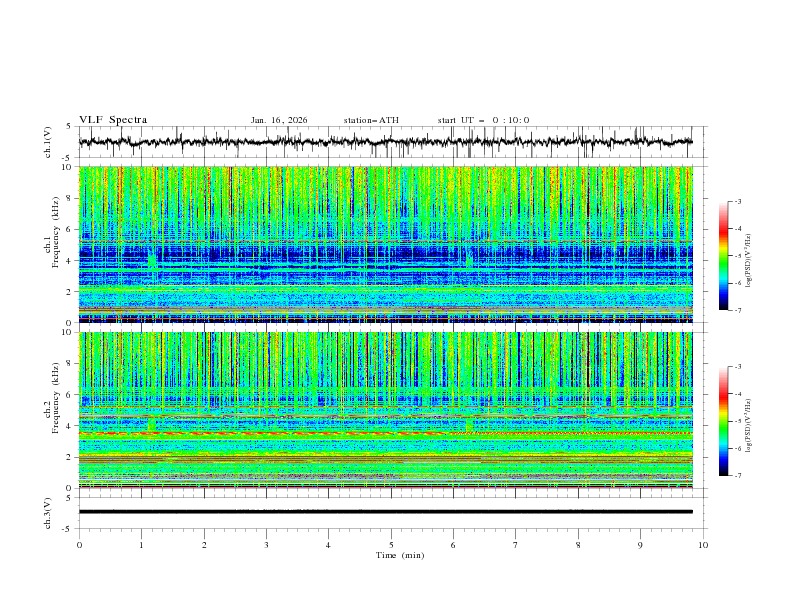Click the ch.3(V) flat waveform line

tap(390, 512)
